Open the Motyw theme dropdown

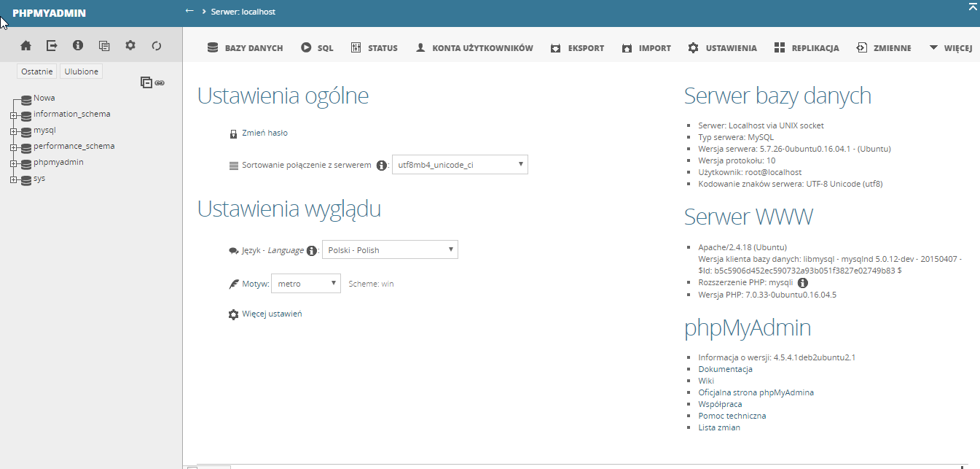[x=305, y=284]
